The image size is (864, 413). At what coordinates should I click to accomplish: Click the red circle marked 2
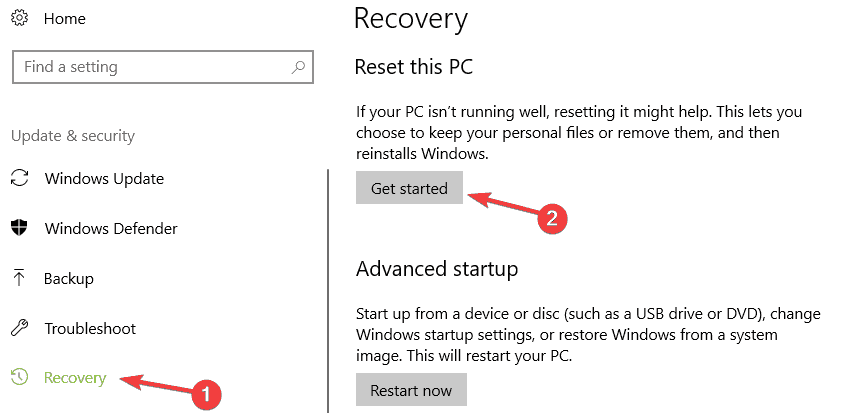click(552, 219)
